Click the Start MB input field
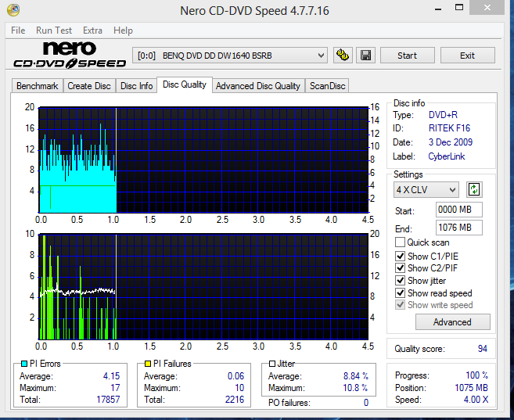 (x=459, y=210)
